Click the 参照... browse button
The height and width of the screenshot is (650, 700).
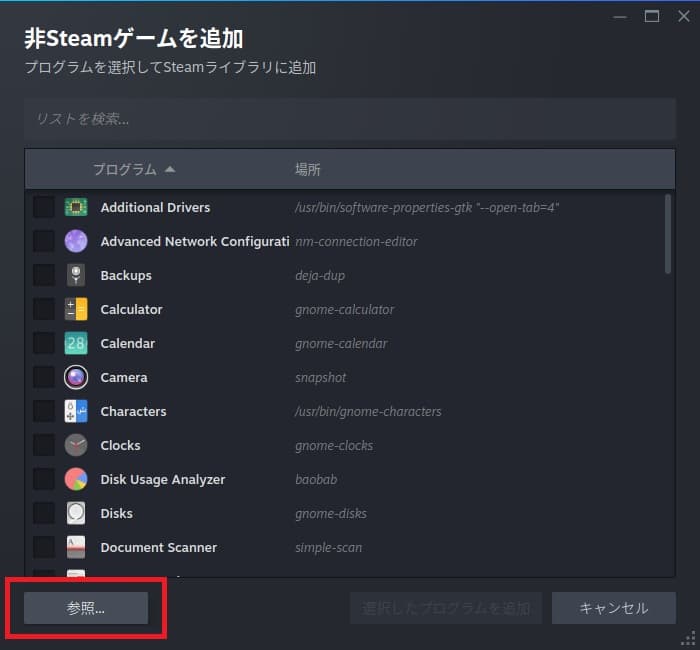(x=86, y=608)
